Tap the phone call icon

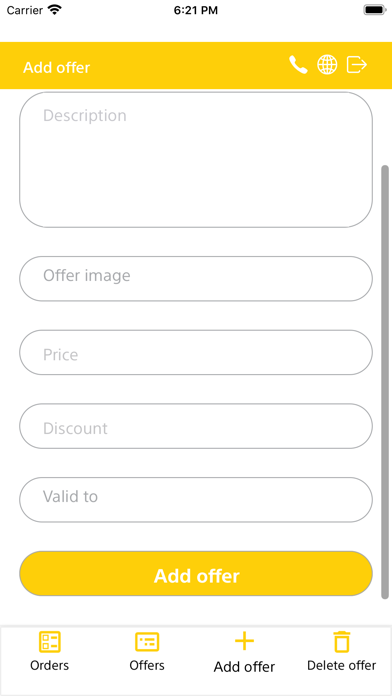298,65
